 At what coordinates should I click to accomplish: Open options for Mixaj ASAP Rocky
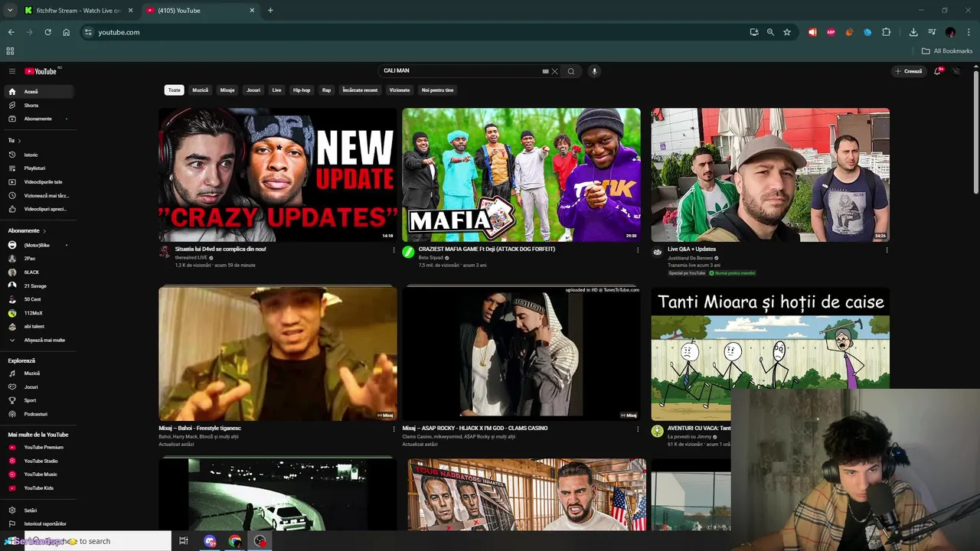(x=638, y=429)
